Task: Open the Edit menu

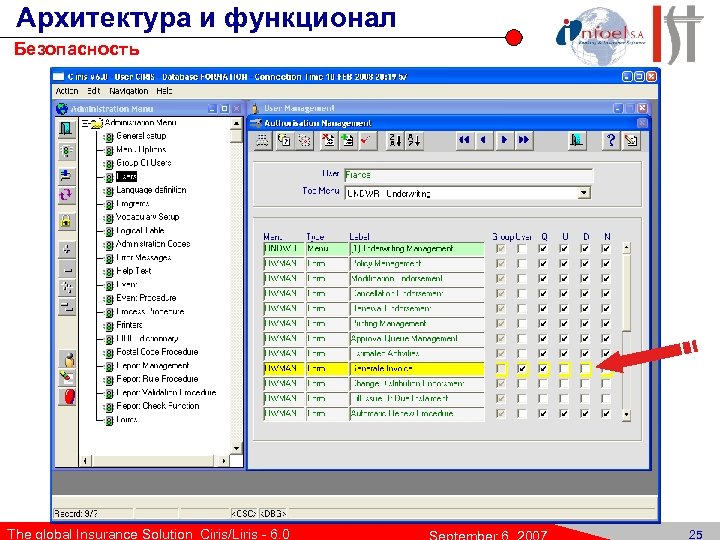Action: pyautogui.click(x=94, y=91)
